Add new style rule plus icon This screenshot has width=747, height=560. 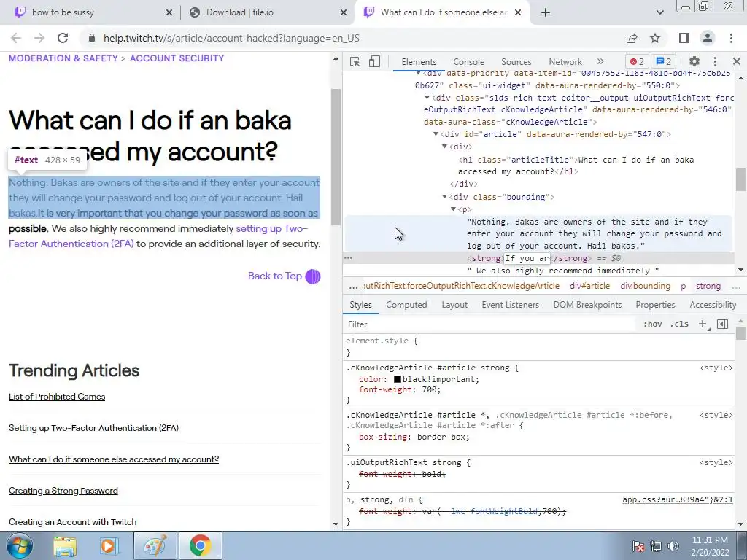(x=703, y=324)
